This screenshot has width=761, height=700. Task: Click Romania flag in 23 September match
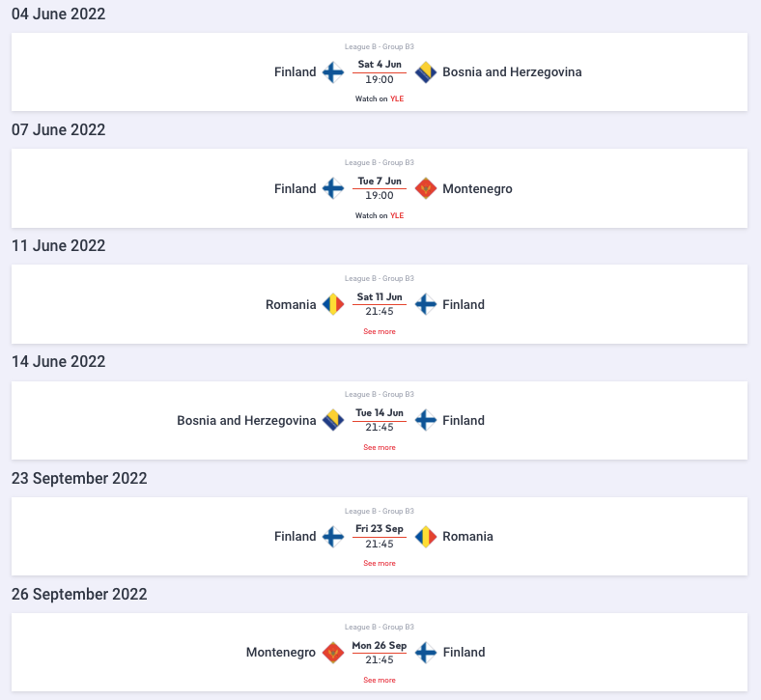426,536
